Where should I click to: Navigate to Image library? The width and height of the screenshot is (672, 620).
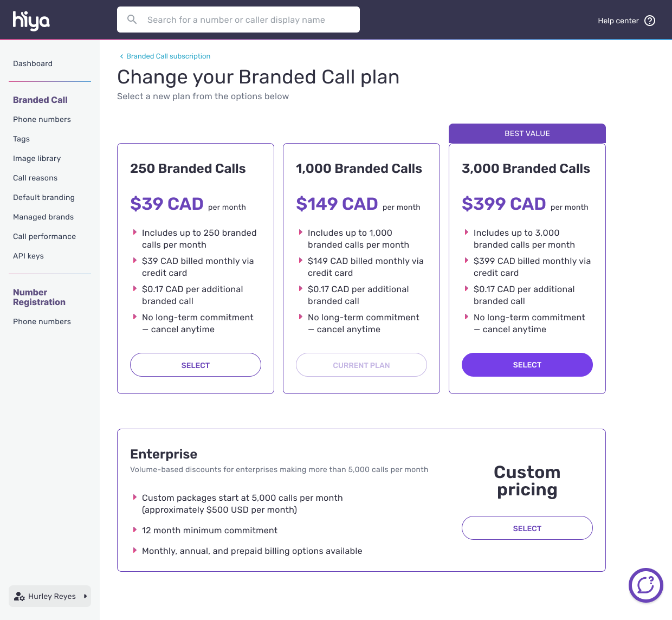coord(37,158)
